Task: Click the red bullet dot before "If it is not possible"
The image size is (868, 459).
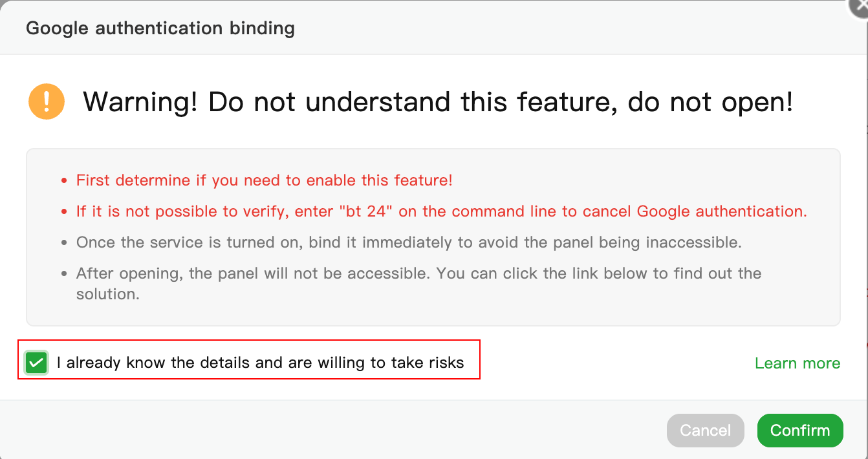Action: [x=64, y=212]
